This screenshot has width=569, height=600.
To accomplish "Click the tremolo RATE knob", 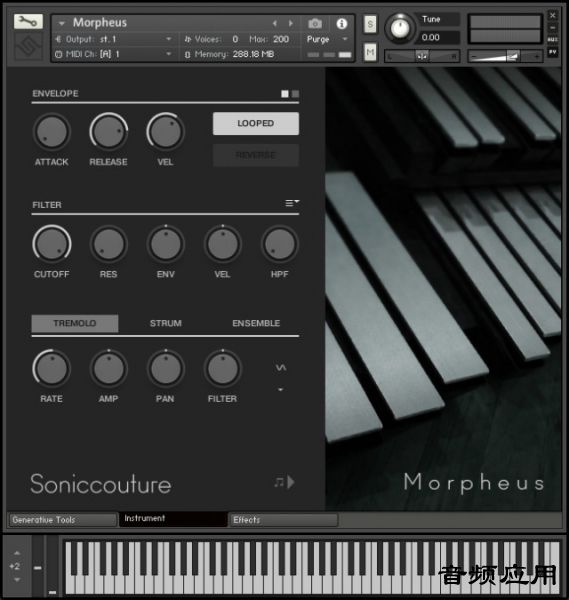I will coord(52,368).
